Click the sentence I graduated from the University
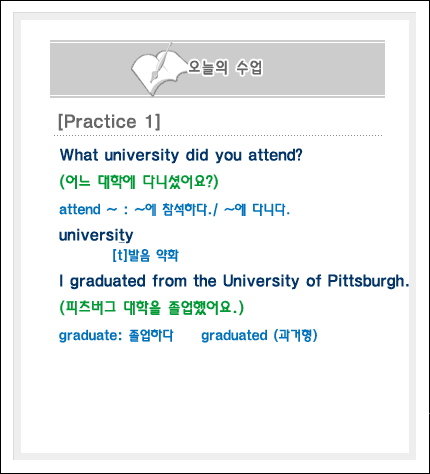This screenshot has height=474, width=430. point(179,281)
